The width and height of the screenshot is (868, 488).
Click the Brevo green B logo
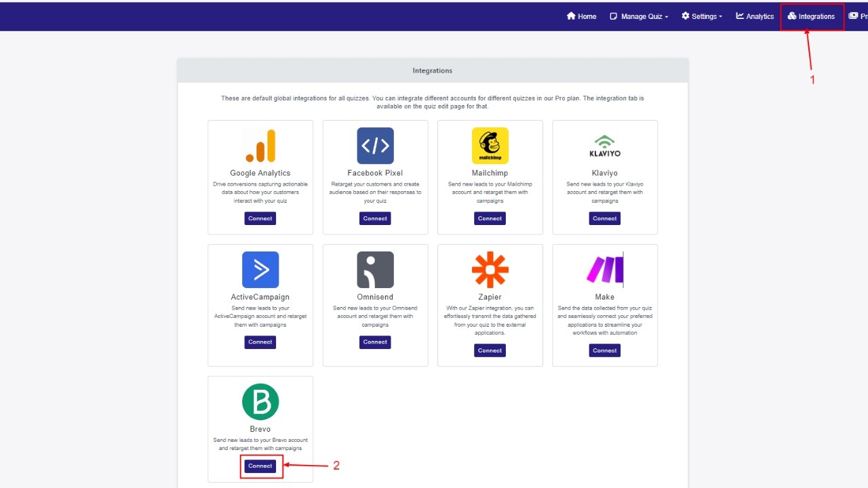(260, 402)
